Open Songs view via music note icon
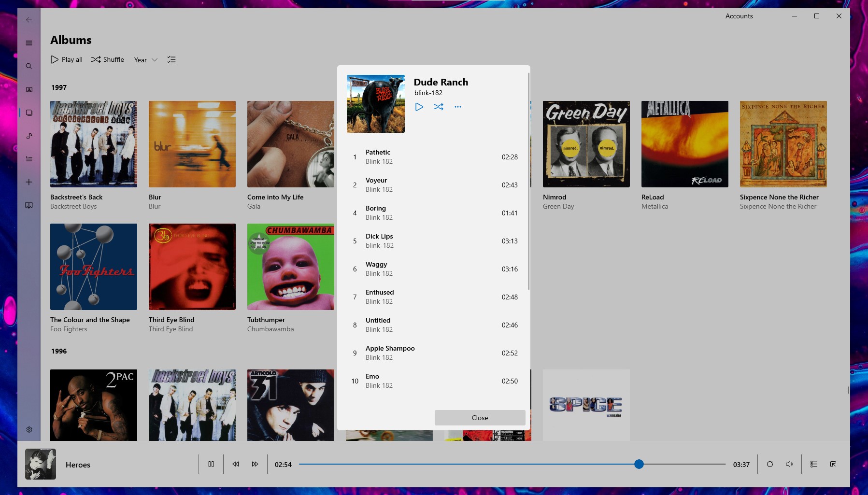This screenshot has height=495, width=868. click(29, 136)
